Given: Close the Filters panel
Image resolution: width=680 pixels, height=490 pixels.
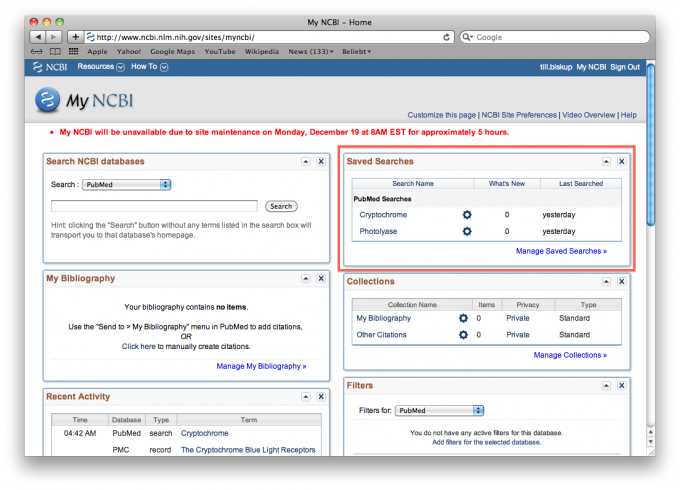Looking at the screenshot, I should point(621,385).
